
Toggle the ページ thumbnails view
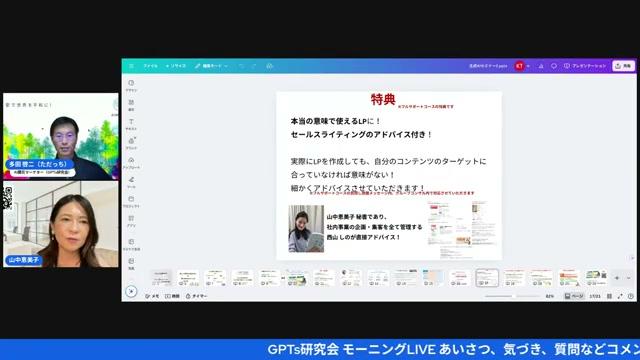(x=574, y=296)
